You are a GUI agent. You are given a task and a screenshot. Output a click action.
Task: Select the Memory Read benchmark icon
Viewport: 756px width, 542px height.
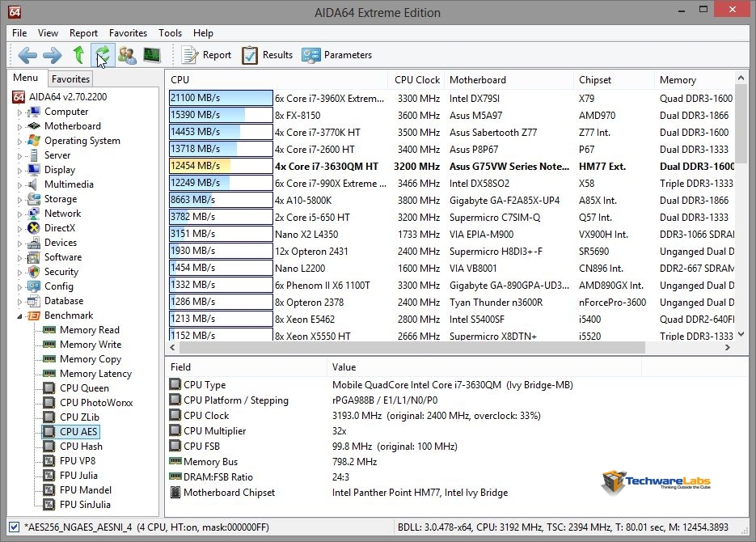49,330
